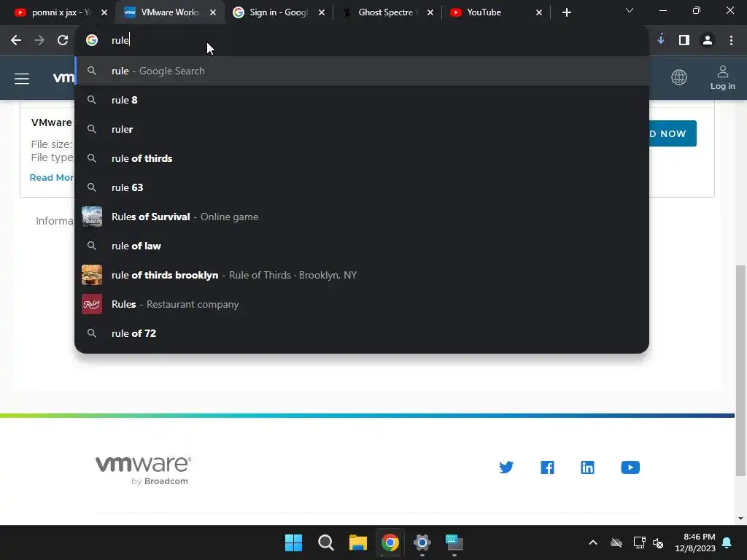The height and width of the screenshot is (560, 747).
Task: Open a new browser tab
Action: [566, 12]
